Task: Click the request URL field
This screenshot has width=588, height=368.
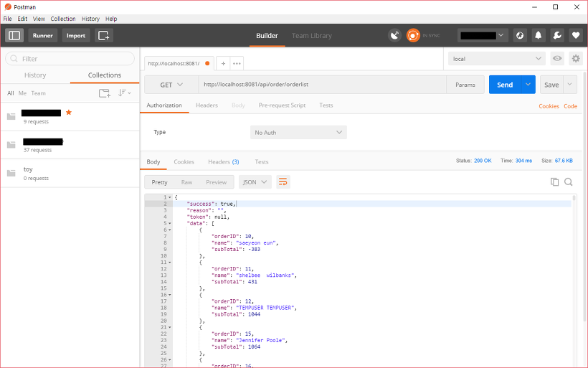Action: pyautogui.click(x=322, y=85)
